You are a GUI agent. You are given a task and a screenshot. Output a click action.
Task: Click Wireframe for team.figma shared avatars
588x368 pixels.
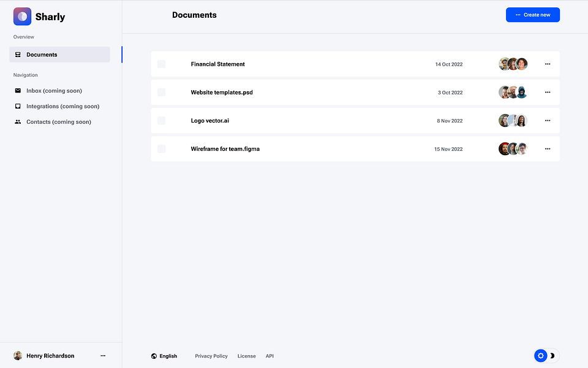(513, 148)
